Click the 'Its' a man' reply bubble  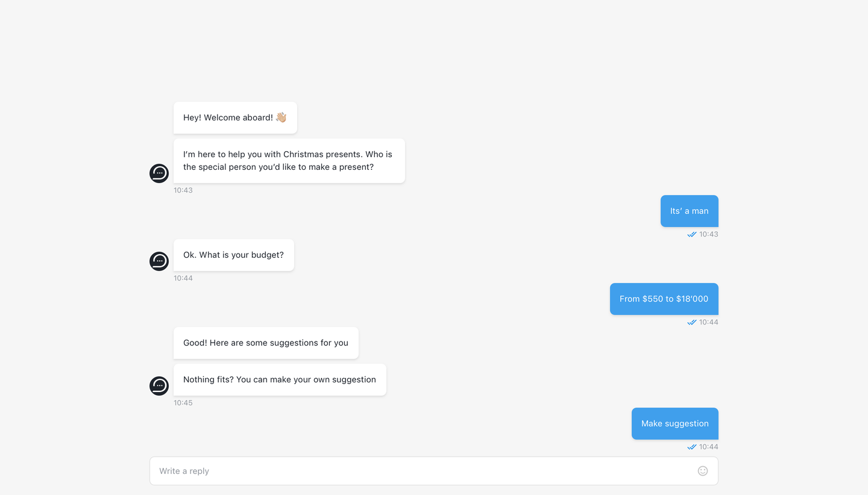[x=690, y=211]
